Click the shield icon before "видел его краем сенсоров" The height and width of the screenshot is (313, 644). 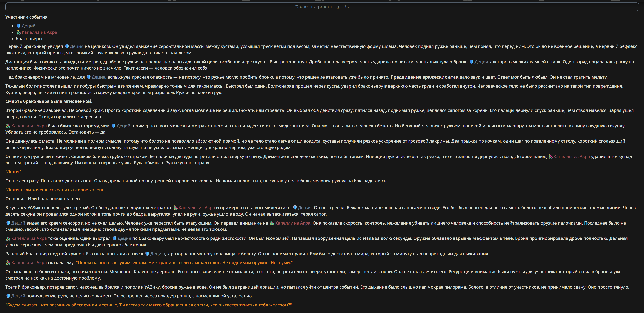[x=8, y=223]
